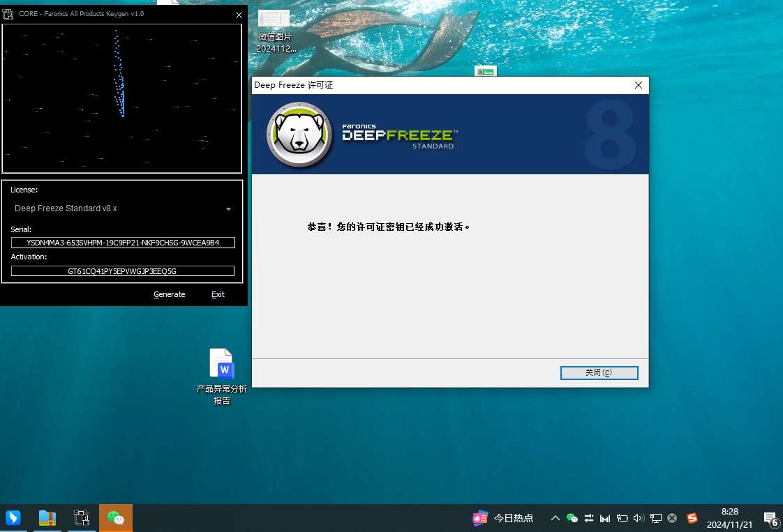
Task: Open the notification center icon
Action: [772, 519]
